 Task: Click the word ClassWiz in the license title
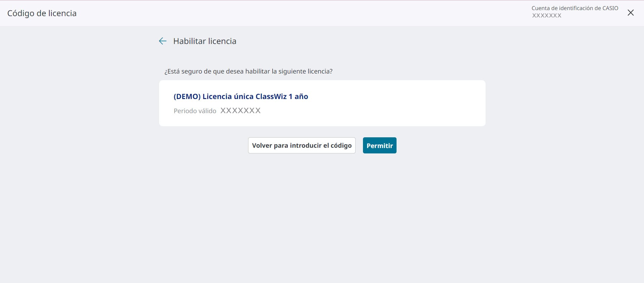[271, 96]
